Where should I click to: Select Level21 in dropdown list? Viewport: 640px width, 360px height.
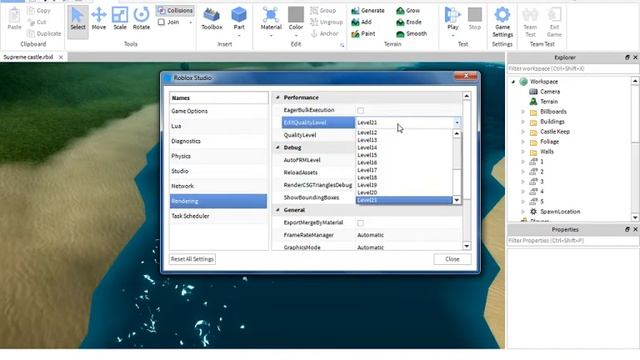tap(404, 200)
